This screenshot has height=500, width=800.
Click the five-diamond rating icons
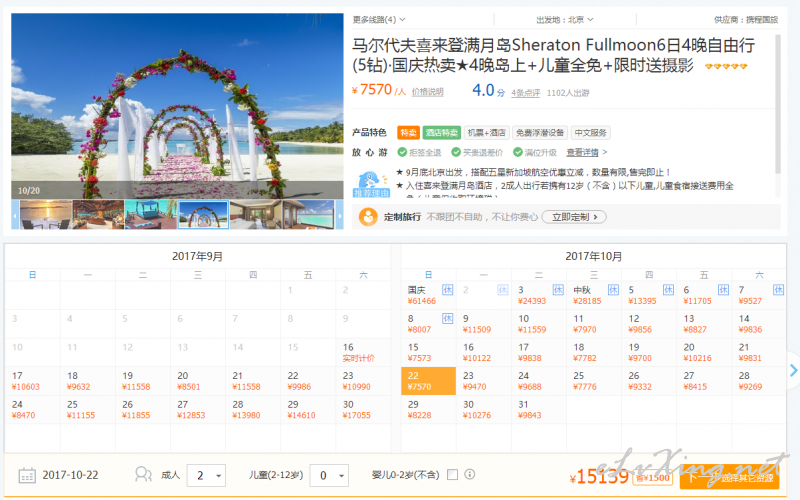point(726,66)
